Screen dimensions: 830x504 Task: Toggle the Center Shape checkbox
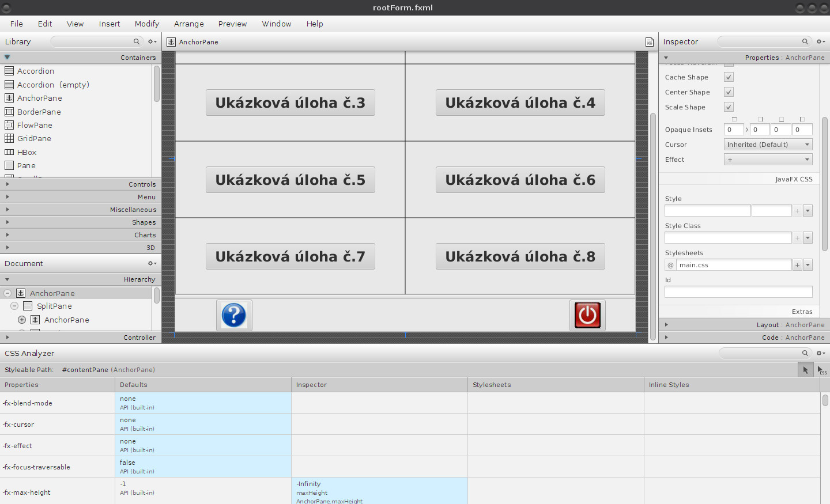coord(729,92)
